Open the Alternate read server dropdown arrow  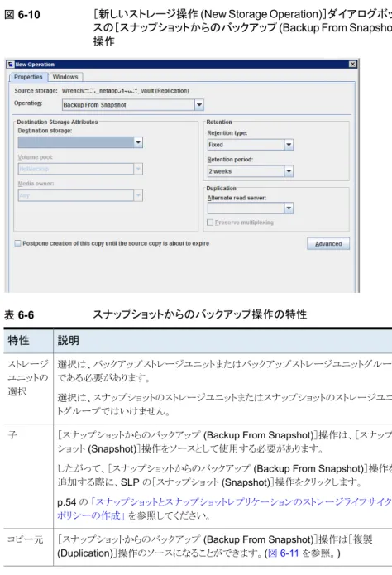[289, 208]
